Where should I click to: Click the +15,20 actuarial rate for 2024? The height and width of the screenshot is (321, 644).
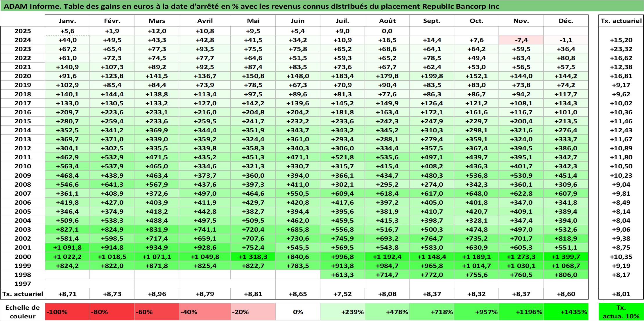pos(621,40)
